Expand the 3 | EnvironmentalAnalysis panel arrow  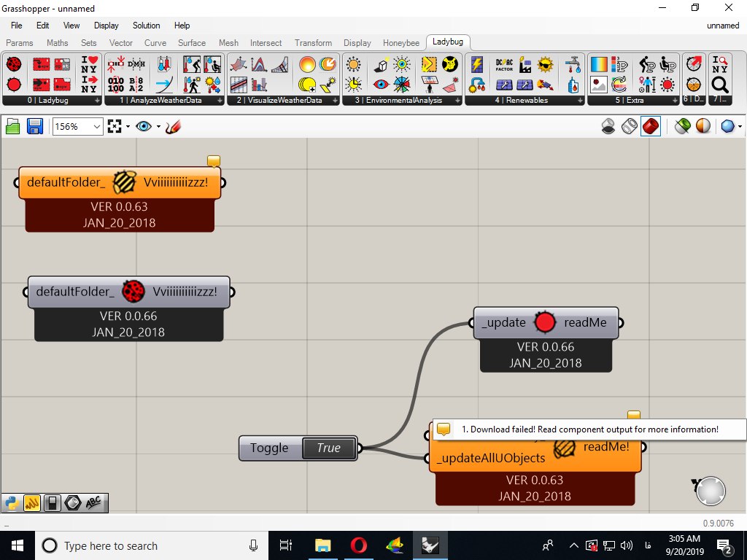pyautogui.click(x=457, y=101)
